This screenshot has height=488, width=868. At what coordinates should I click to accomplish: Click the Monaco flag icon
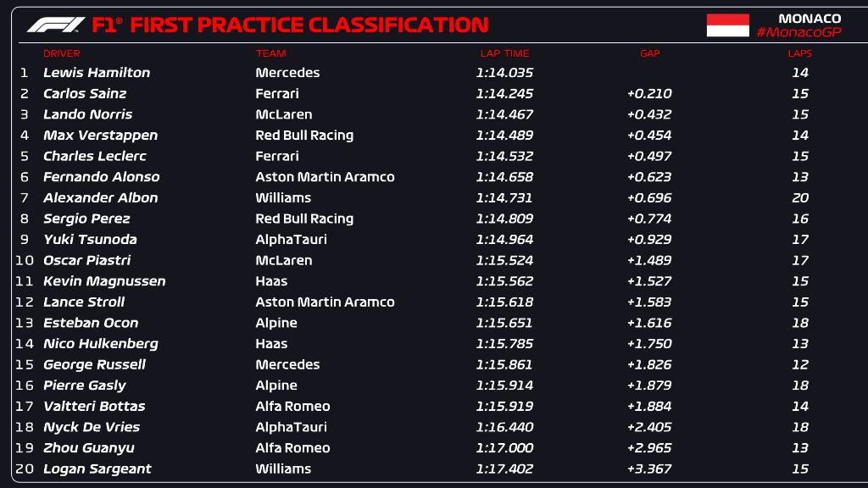728,25
